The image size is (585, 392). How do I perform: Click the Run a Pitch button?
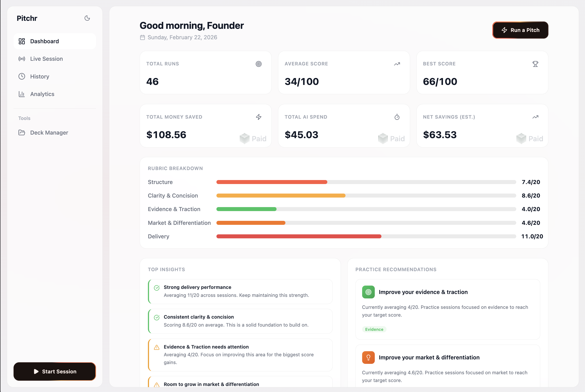pos(520,30)
